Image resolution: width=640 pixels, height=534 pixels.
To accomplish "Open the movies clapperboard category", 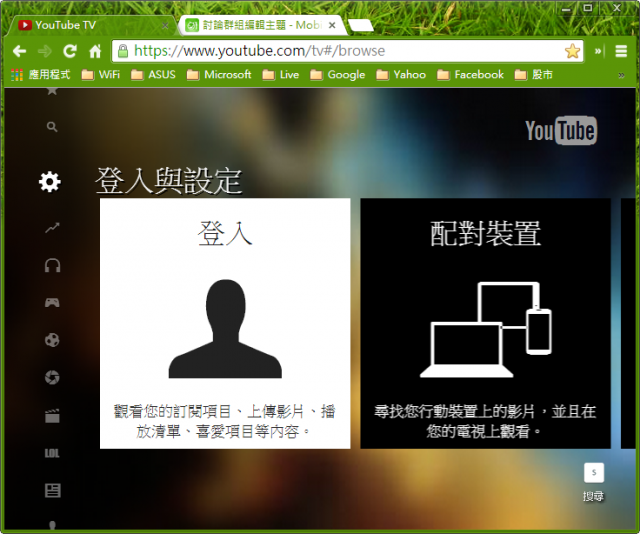I will click(52, 416).
